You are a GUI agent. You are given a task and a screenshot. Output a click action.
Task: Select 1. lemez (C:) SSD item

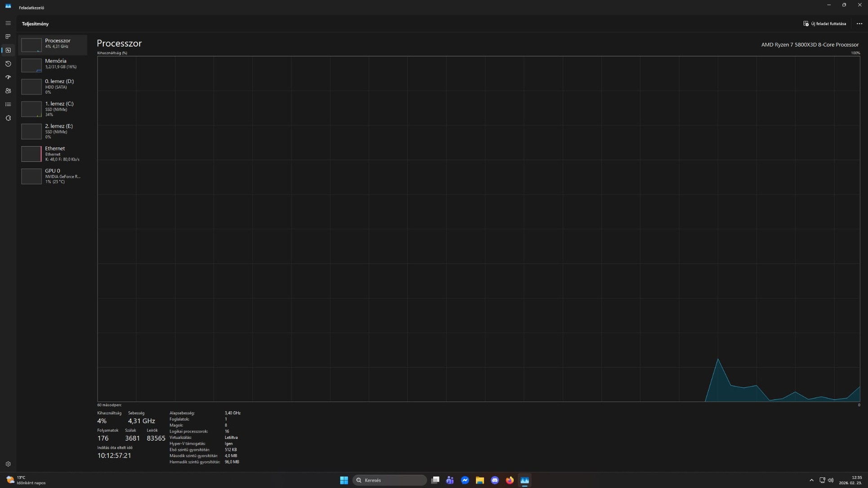[53, 109]
